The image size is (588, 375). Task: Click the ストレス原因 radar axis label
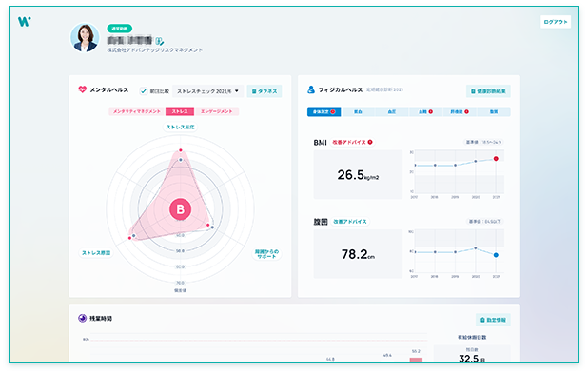pos(96,253)
